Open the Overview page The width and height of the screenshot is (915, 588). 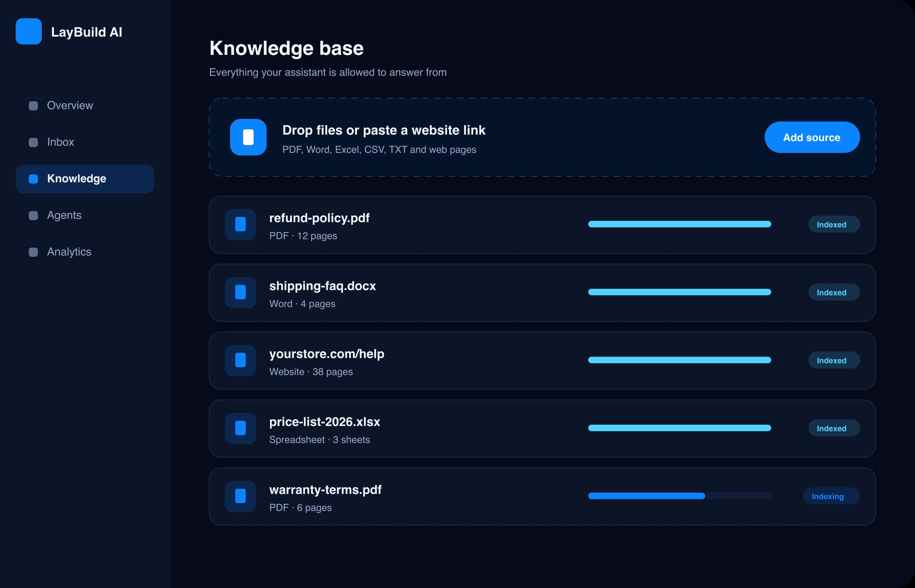[85, 106]
